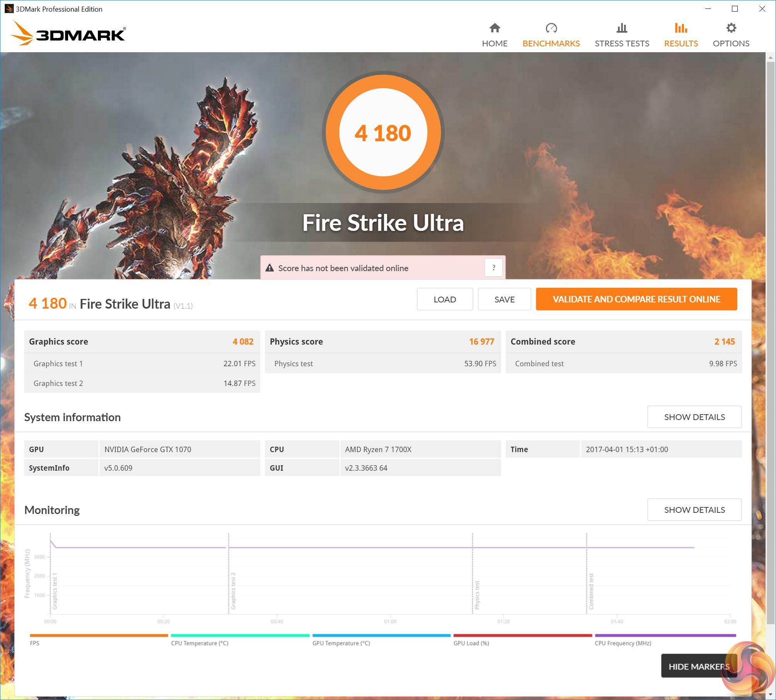Click the Stress Tests bar chart icon

click(622, 28)
